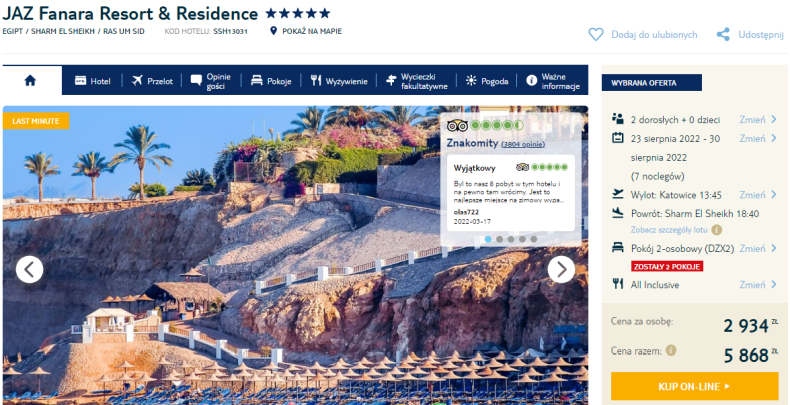Open the Opinie gości tab

(211, 81)
